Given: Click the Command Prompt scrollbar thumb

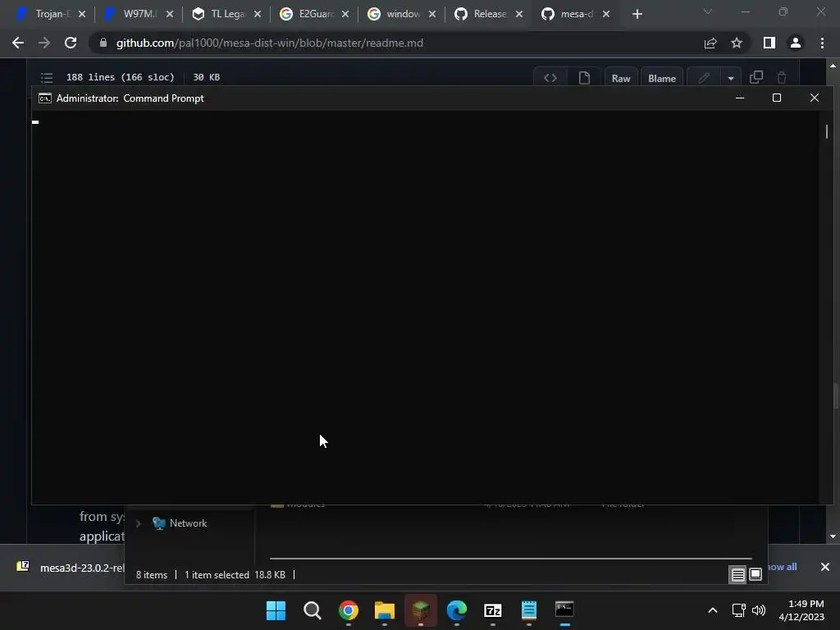Looking at the screenshot, I should [827, 131].
